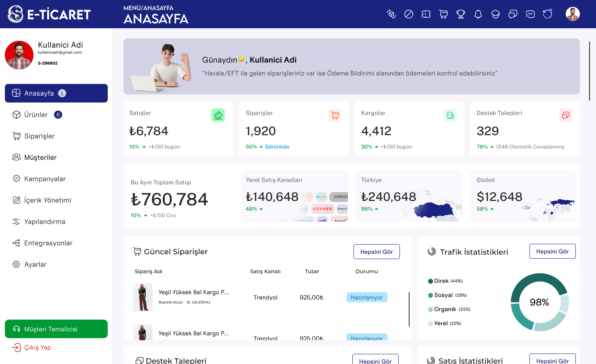Image resolution: width=596 pixels, height=364 pixels.
Task: Select Kampanyalar from the sidebar
Action: pos(45,179)
